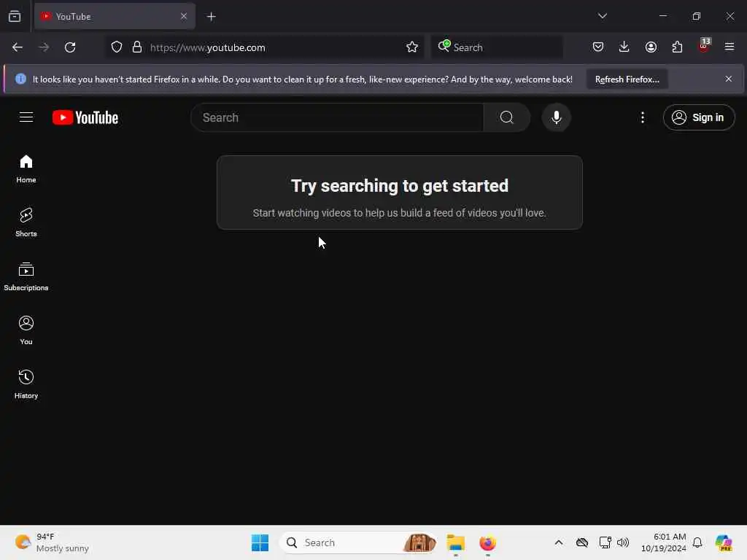Screen dimensions: 747x560
Task: Show the Firefox downloads panel
Action: point(624,47)
